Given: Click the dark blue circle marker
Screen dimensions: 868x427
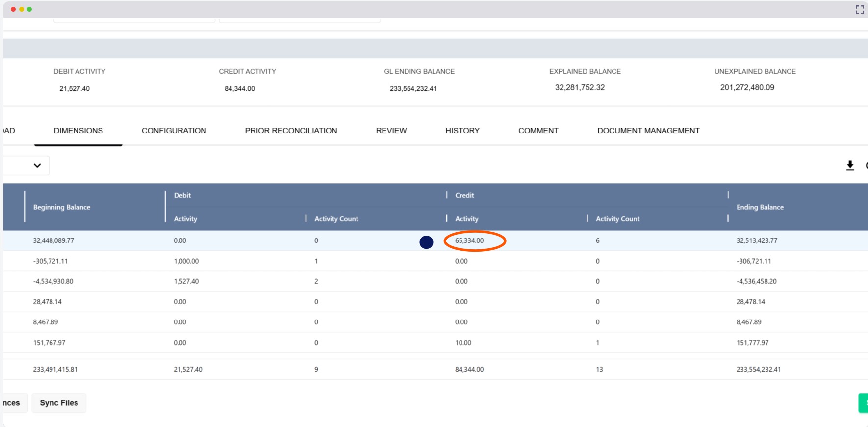Looking at the screenshot, I should (426, 242).
